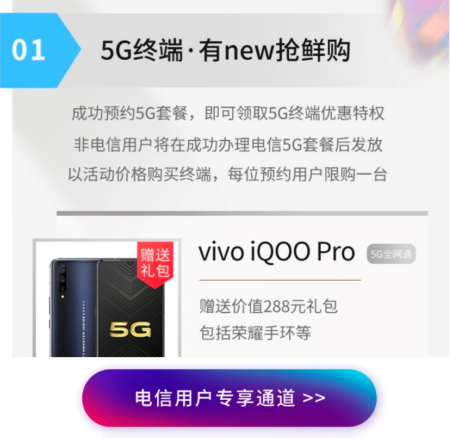The height and width of the screenshot is (438, 450).
Task: Click the 5G终端·有new抢鲜购 heading
Action: point(225,50)
